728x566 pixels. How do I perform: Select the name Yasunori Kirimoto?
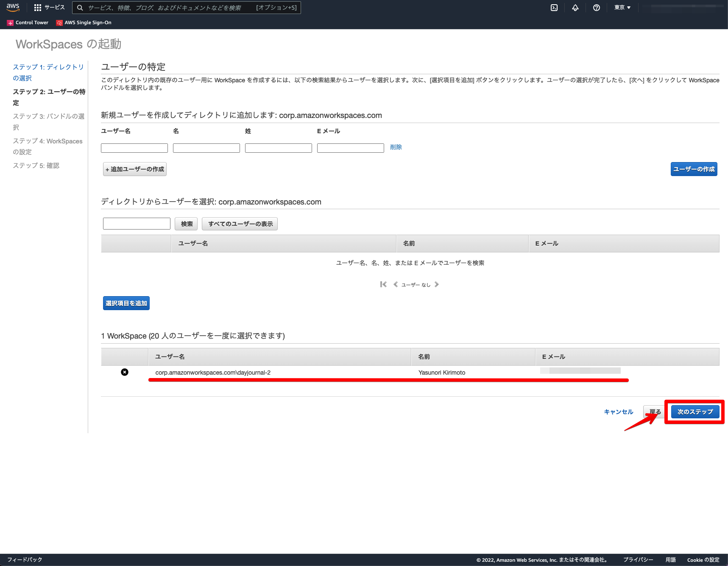click(442, 373)
